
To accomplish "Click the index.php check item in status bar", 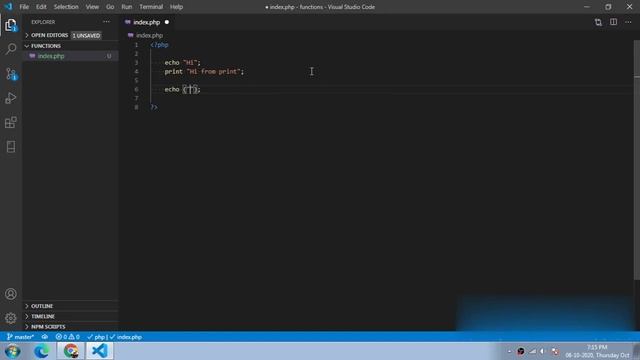I will coord(126,337).
